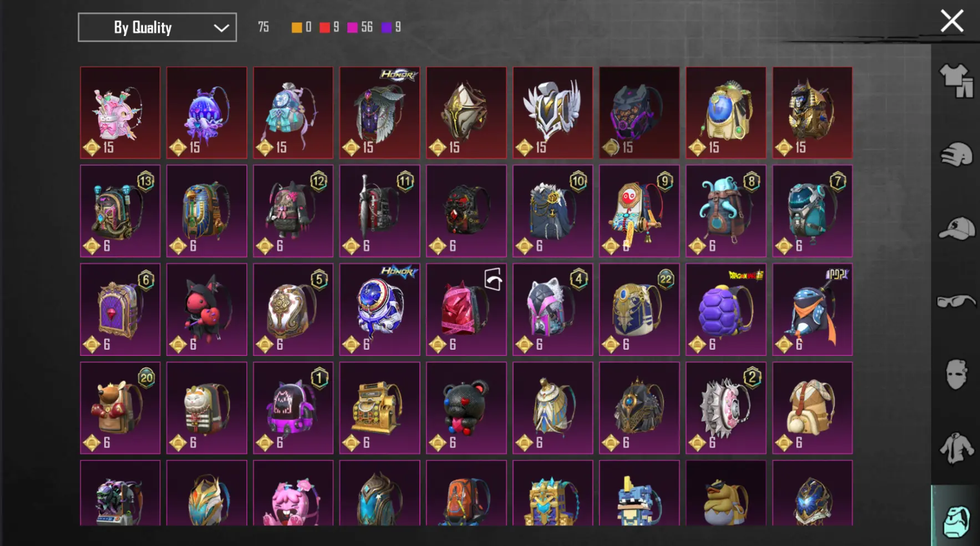The height and width of the screenshot is (546, 980).
Task: Select the pink bunny cake backpack
Action: (120, 113)
